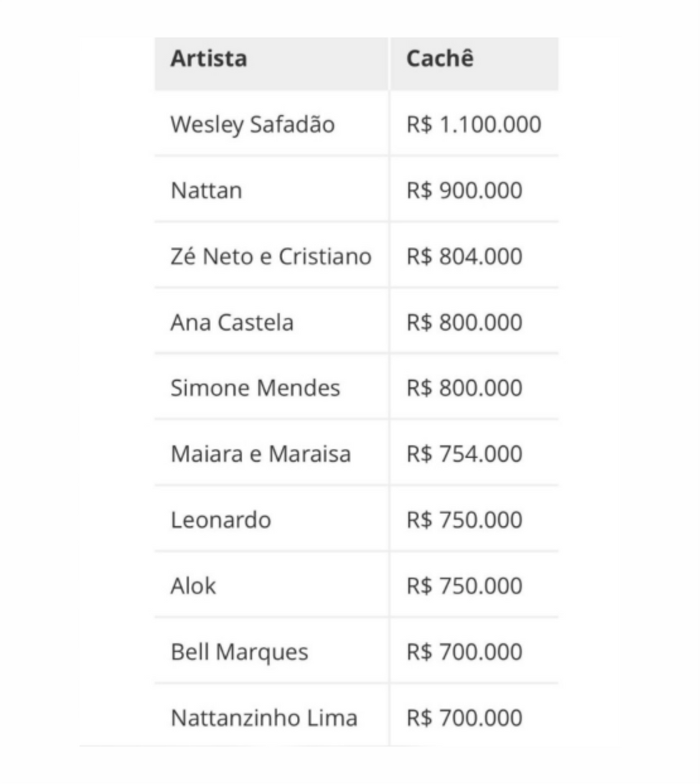
Task: Click the R$ 900.000 cachê value
Action: pyautogui.click(x=464, y=191)
